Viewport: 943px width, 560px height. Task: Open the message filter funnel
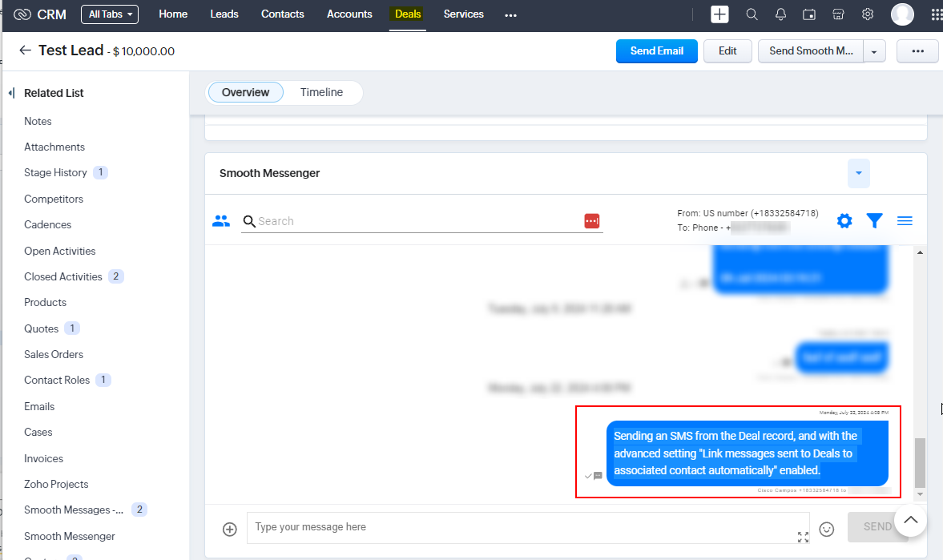874,221
